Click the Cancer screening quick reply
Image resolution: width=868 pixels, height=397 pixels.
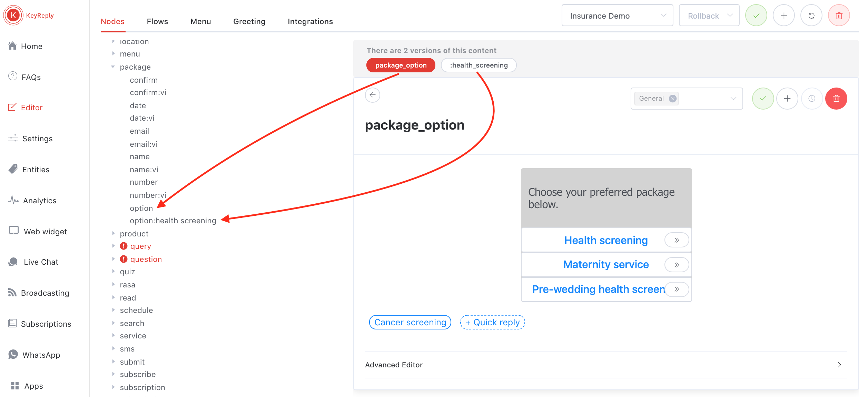pos(410,322)
